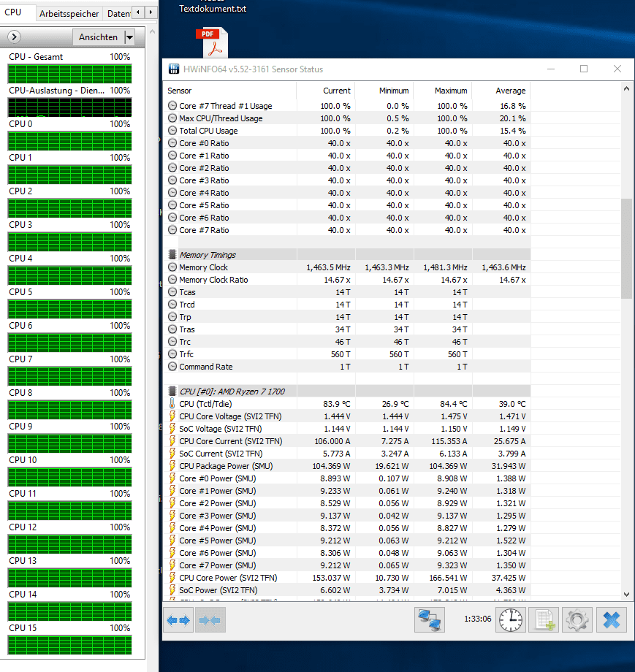Click the HWiNFO scrollbar up arrow
This screenshot has height=672, width=635.
626,88
